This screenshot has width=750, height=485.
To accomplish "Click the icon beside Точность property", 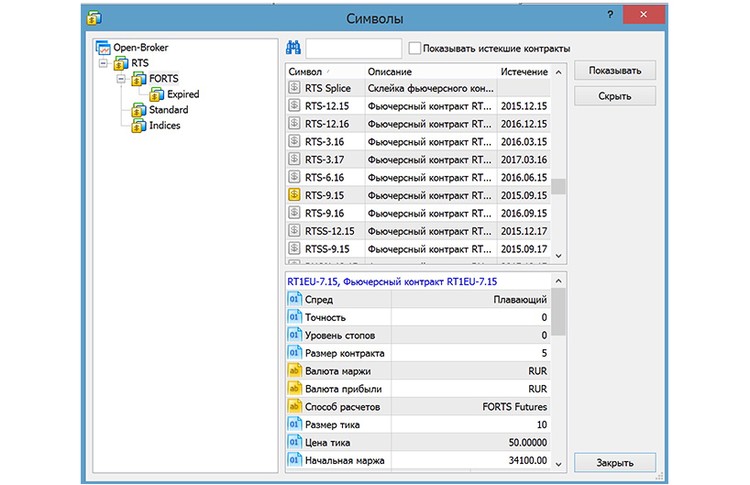I will point(294,317).
